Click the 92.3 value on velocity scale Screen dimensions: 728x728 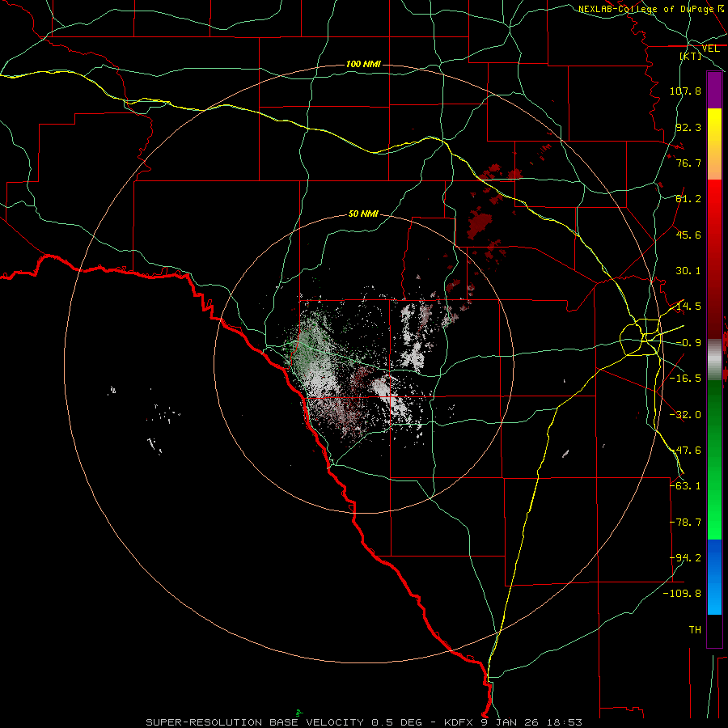tap(688, 127)
